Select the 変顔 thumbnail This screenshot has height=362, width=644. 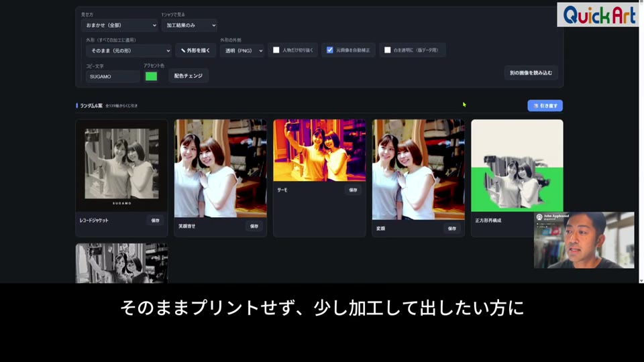(x=418, y=170)
